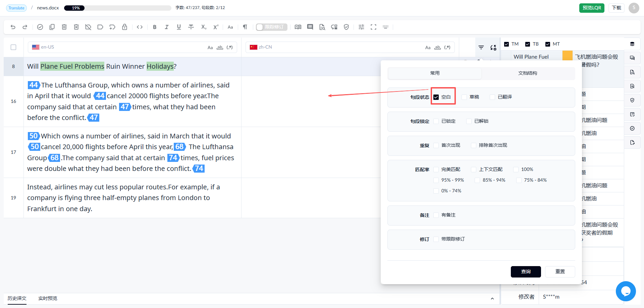Image resolution: width=644 pixels, height=308 pixels.
Task: Uncheck the 空白 segment status checkbox
Action: 436,97
